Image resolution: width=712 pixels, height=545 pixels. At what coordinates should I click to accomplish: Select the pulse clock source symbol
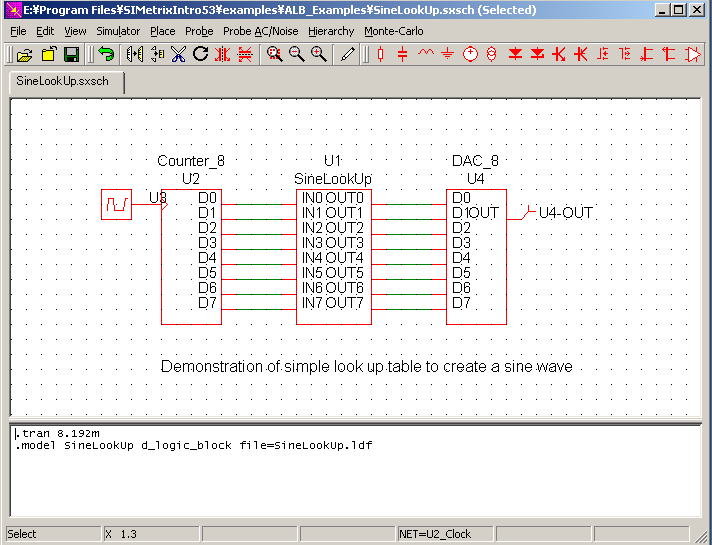tap(116, 204)
